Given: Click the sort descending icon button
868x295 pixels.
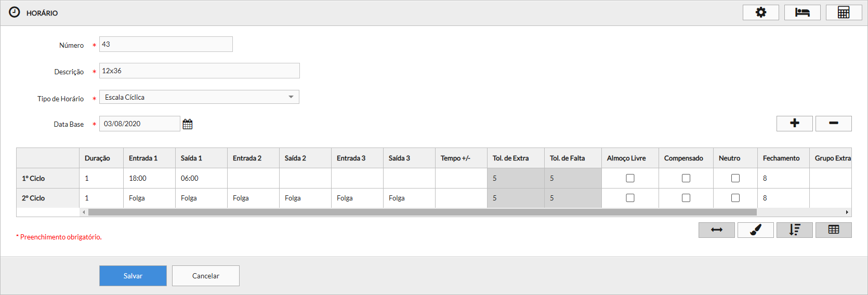Looking at the screenshot, I should [794, 230].
